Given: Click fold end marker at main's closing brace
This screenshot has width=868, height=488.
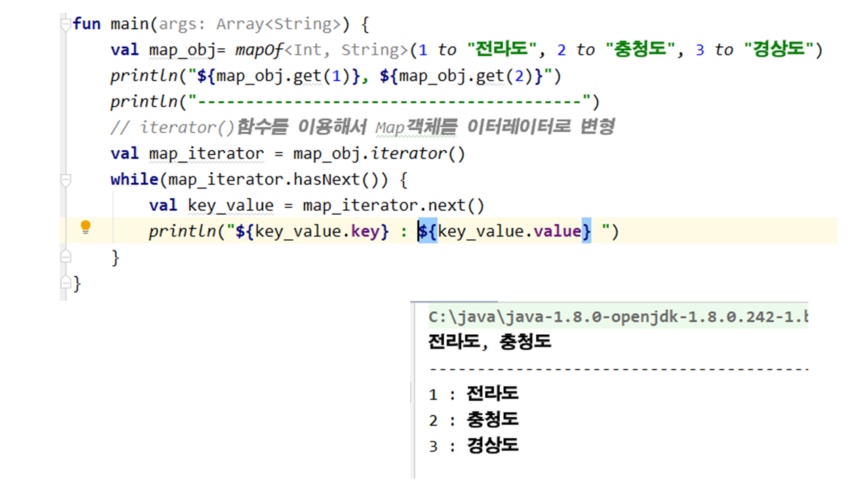Looking at the screenshot, I should click(65, 283).
